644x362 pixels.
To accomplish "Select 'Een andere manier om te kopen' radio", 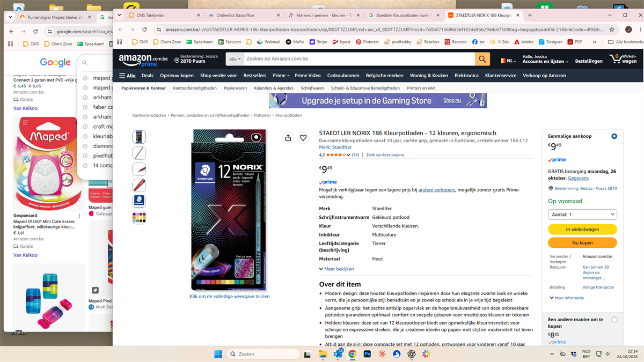I will (614, 320).
